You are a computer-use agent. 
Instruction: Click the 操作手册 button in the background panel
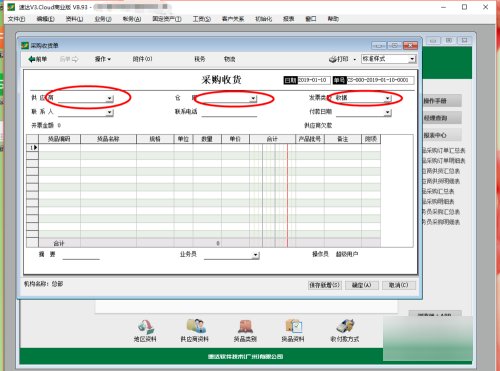click(442, 101)
